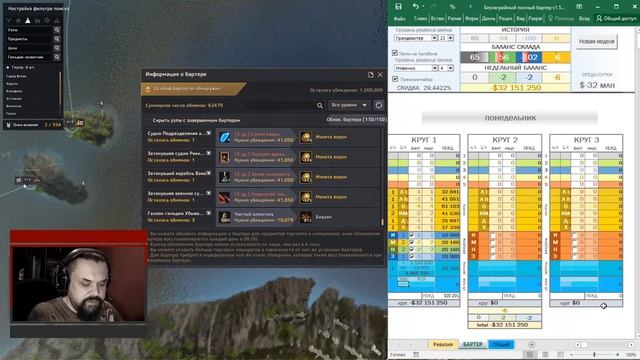Click the yellow -$32 151 250 cell
The width and height of the screenshot is (640, 360).
point(516,87)
